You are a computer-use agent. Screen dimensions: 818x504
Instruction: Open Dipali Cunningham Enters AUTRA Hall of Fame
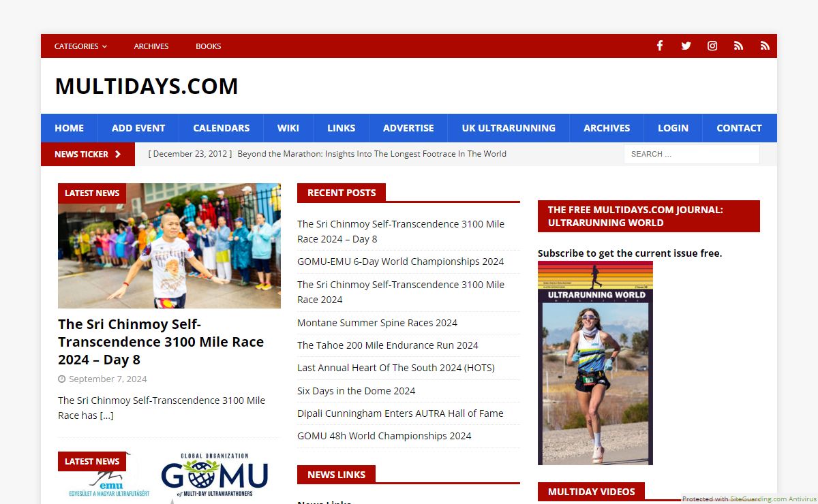tap(400, 413)
